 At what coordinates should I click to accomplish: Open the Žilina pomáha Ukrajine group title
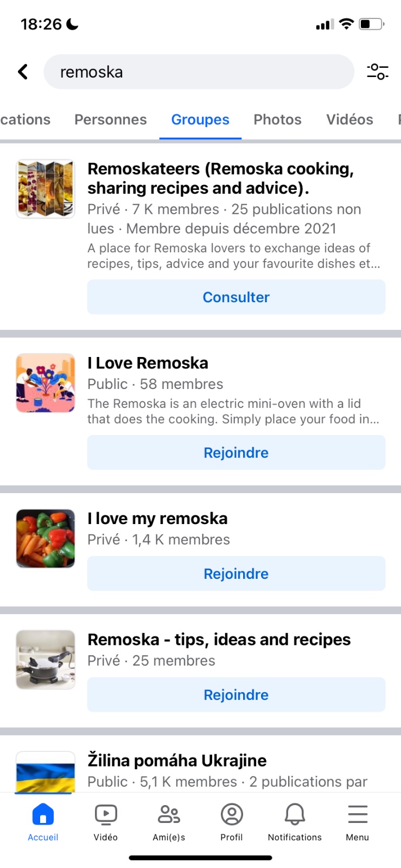[177, 761]
